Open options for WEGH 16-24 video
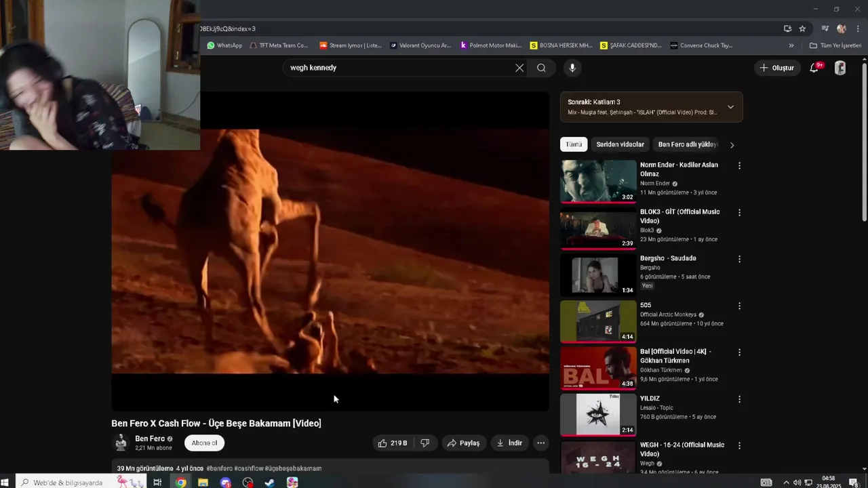This screenshot has height=488, width=868. point(739,446)
